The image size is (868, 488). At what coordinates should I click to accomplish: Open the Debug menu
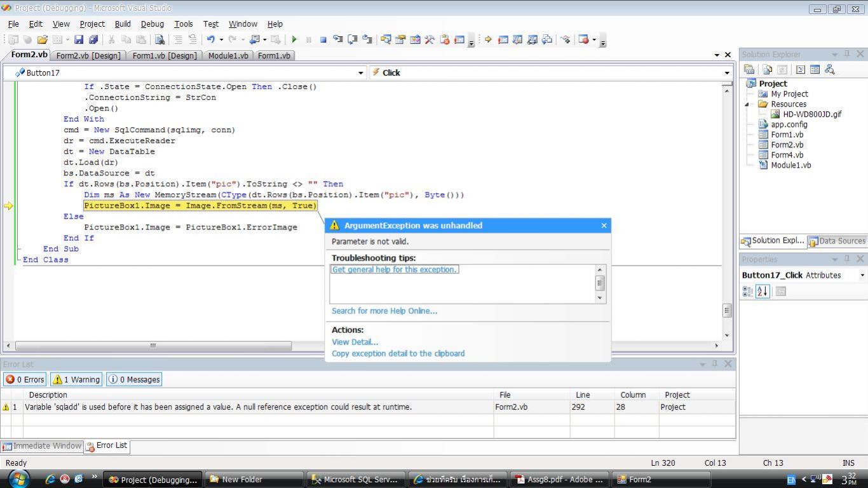tap(152, 24)
